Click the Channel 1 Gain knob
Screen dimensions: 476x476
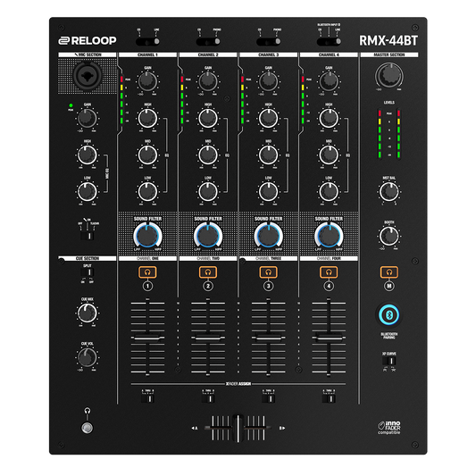[x=147, y=81]
